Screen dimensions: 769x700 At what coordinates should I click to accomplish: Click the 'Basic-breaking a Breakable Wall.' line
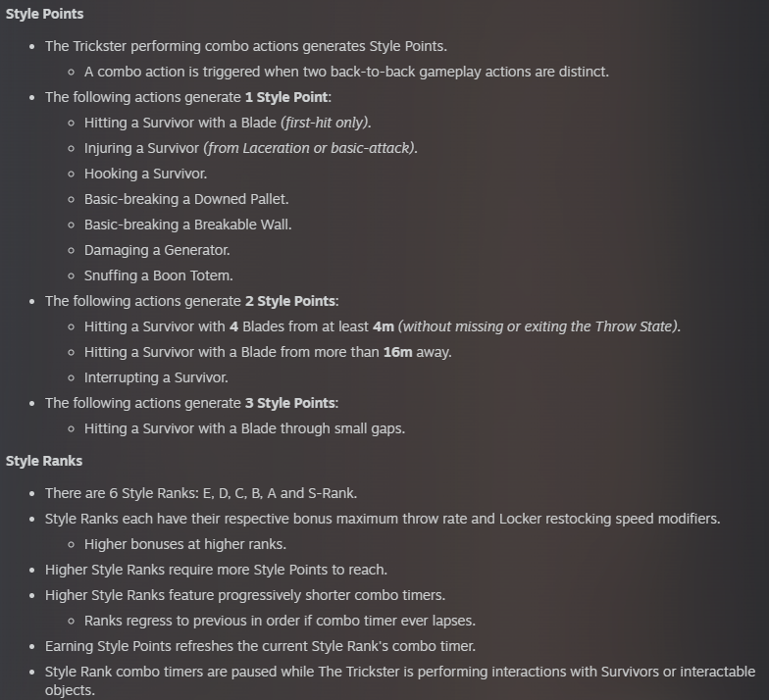tap(188, 225)
